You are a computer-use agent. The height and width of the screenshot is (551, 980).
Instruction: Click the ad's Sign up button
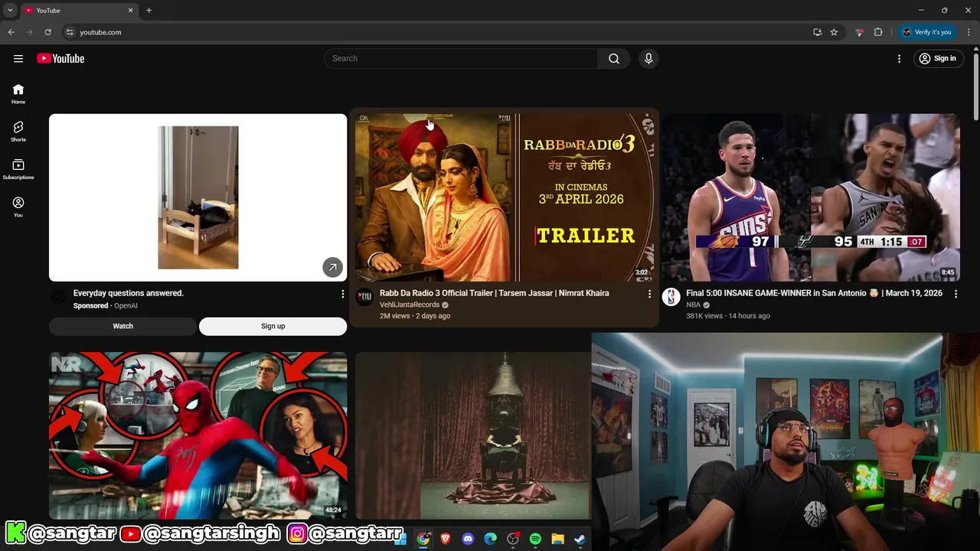[273, 326]
